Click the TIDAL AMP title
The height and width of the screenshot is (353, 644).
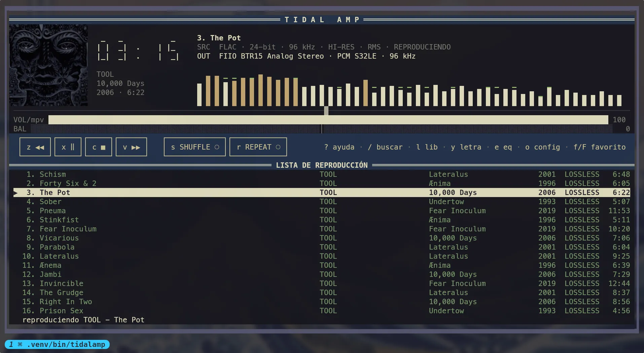pos(322,20)
